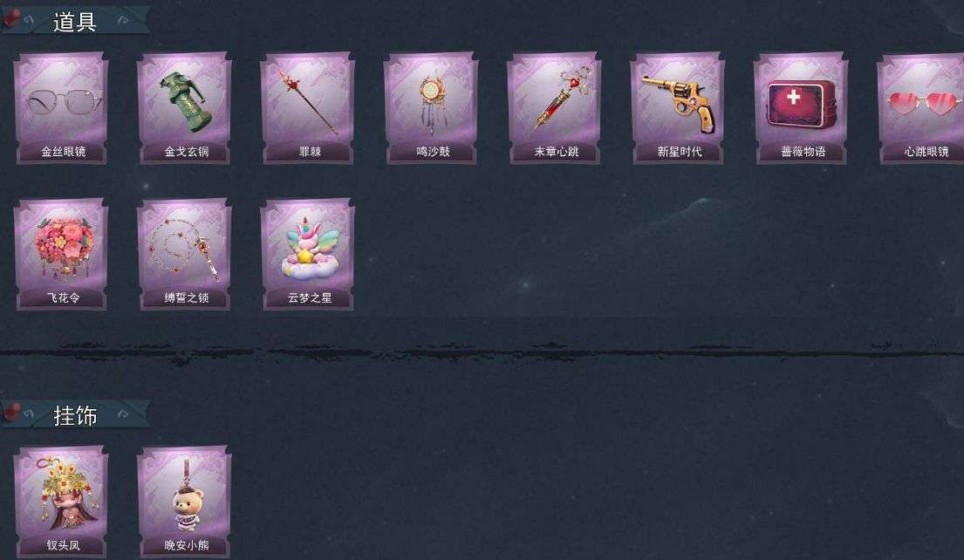Select the 金丝眼镜 glasses item
This screenshot has width=964, height=560.
[61, 108]
